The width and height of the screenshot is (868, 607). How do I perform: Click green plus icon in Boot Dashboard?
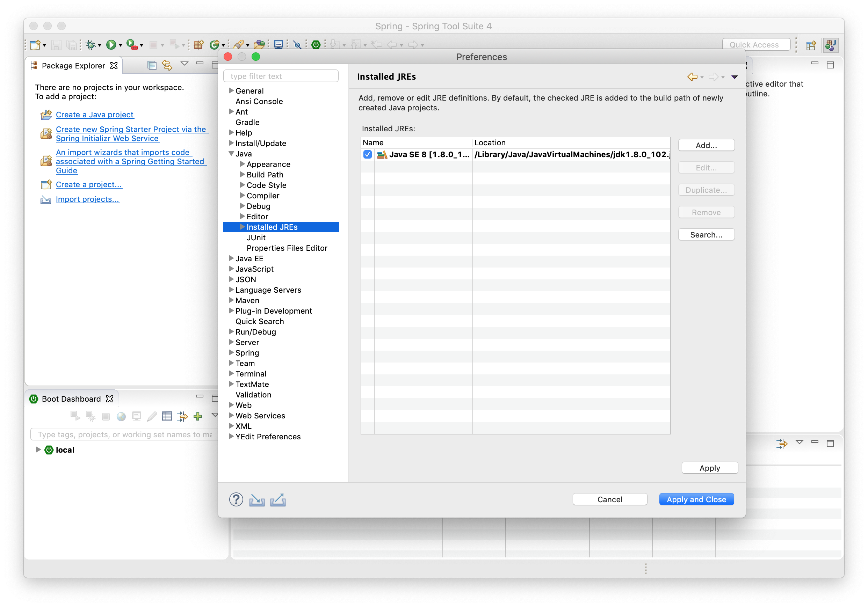198,416
